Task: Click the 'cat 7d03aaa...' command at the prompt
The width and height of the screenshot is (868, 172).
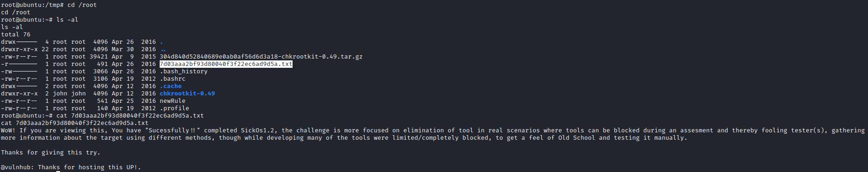Action: (130, 116)
